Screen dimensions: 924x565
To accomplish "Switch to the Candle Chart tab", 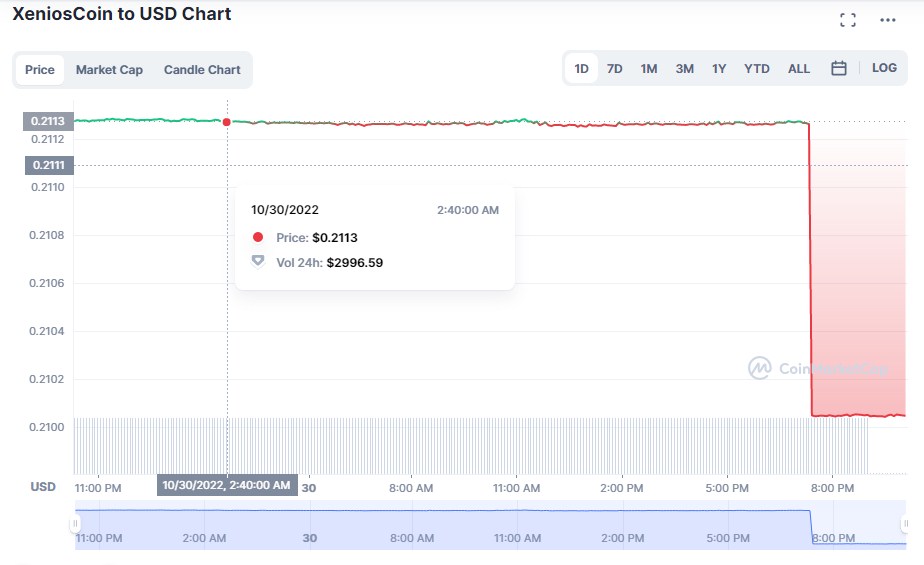I will (x=202, y=70).
